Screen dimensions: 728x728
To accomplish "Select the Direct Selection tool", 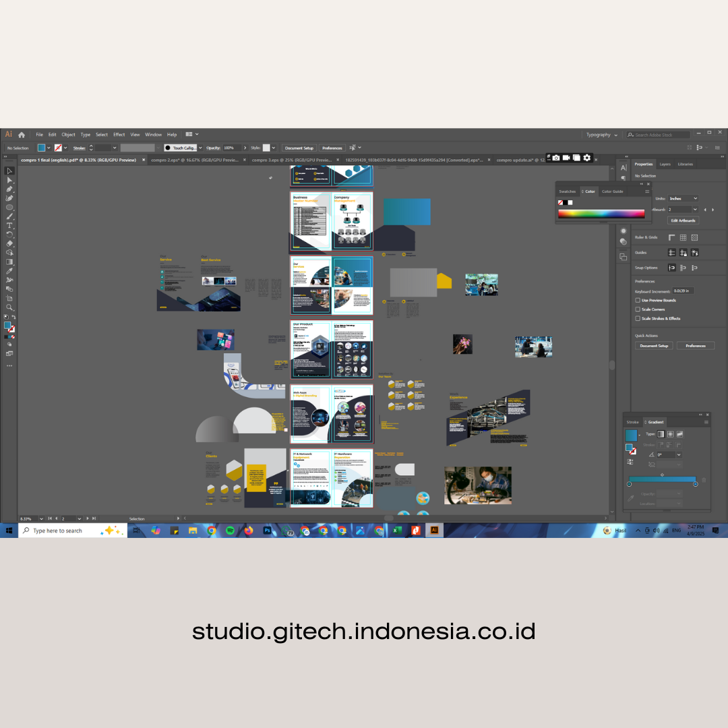I will point(9,180).
